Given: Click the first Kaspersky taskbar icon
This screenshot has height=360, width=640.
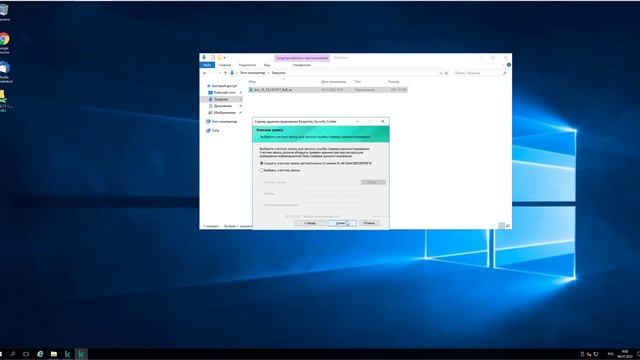Looking at the screenshot, I should click(67, 354).
